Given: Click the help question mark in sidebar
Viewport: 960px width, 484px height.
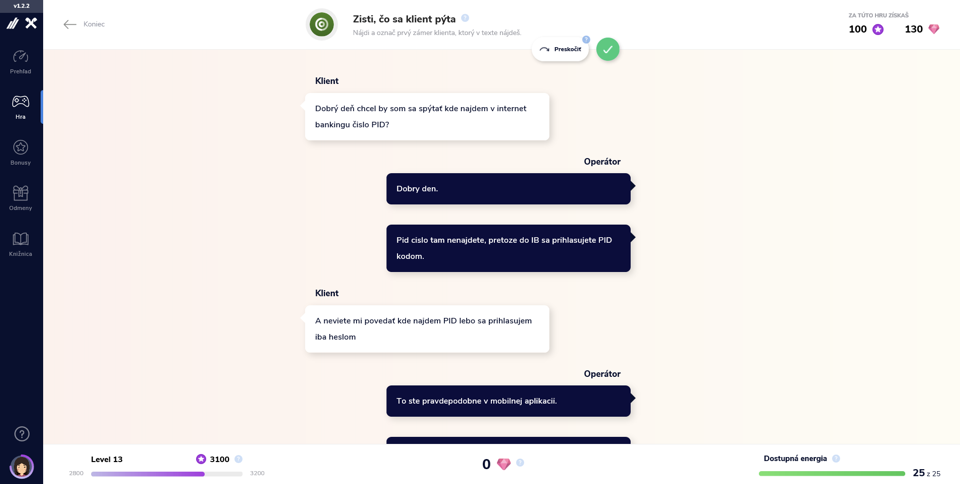Looking at the screenshot, I should pyautogui.click(x=21, y=434).
